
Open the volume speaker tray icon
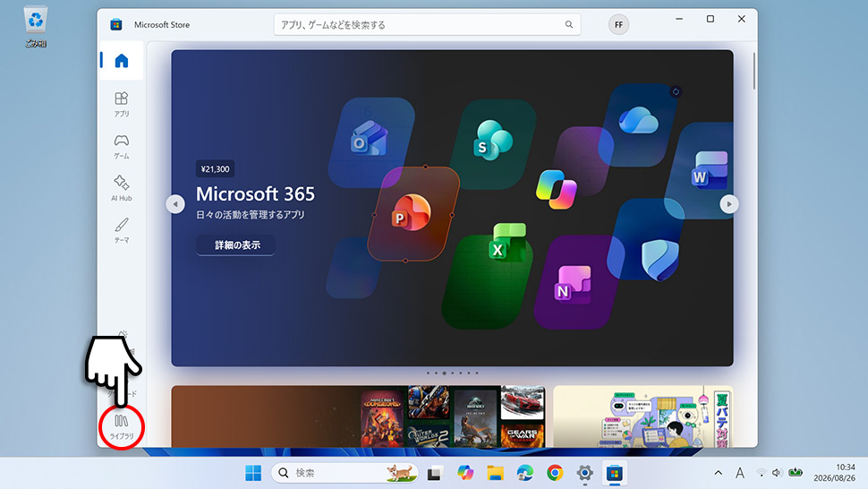[777, 473]
